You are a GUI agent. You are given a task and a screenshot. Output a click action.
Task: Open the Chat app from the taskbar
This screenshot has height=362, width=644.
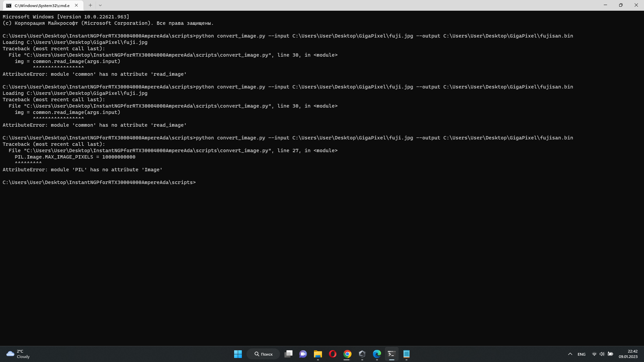point(303,354)
